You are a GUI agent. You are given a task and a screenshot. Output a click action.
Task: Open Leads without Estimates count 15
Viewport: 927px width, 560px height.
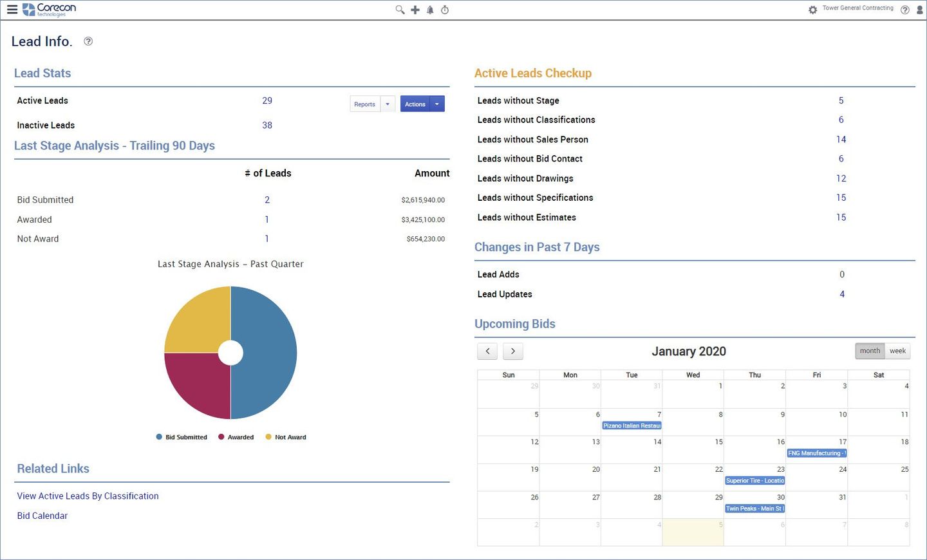pos(841,217)
